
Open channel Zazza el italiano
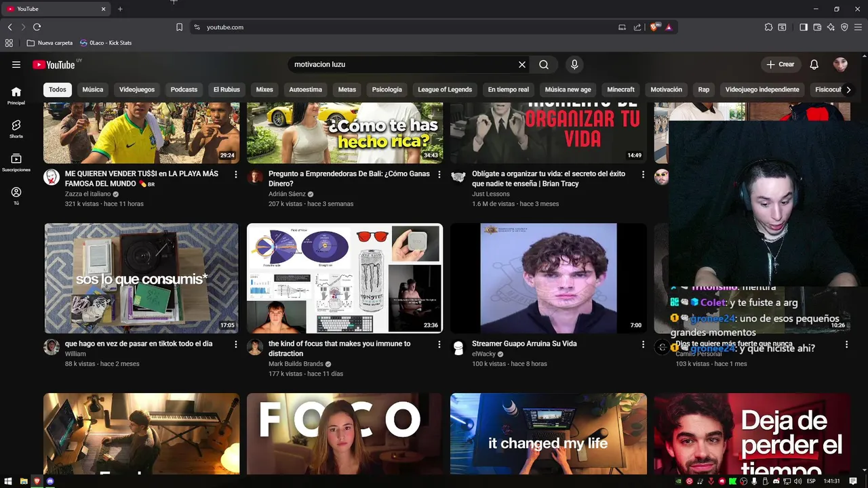(x=88, y=194)
